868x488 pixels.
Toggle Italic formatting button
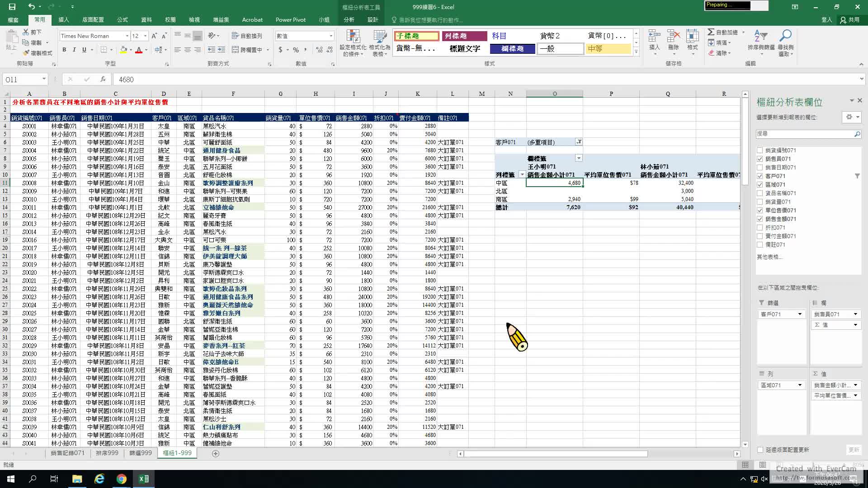click(74, 50)
